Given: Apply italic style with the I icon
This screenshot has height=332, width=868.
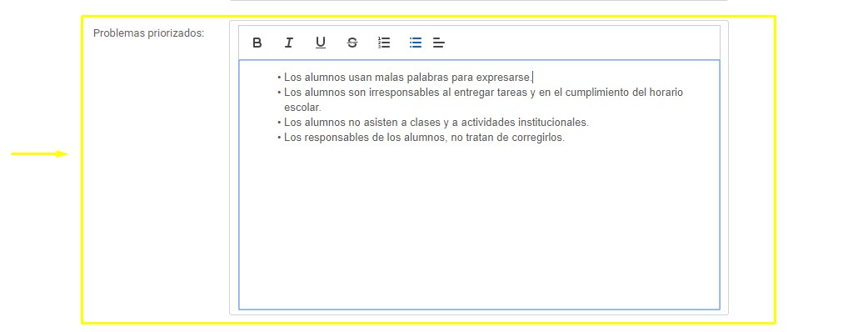Looking at the screenshot, I should (288, 43).
